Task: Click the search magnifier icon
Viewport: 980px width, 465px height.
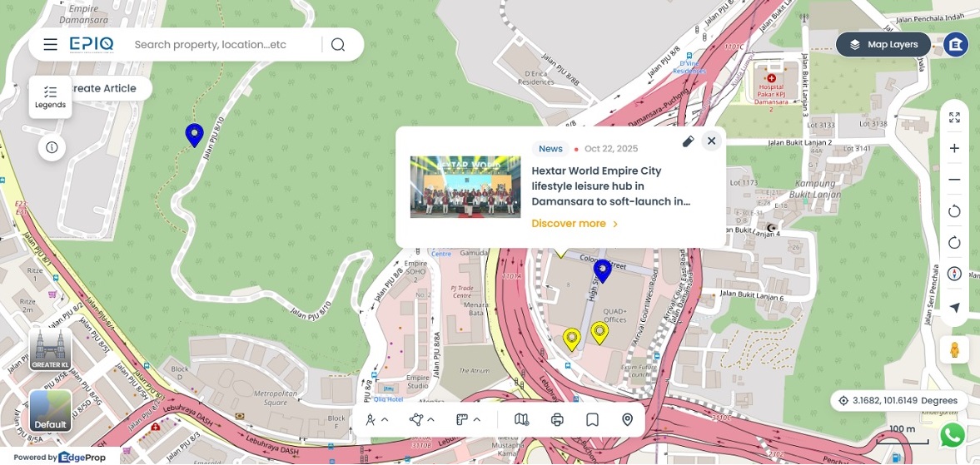Action: [x=337, y=45]
